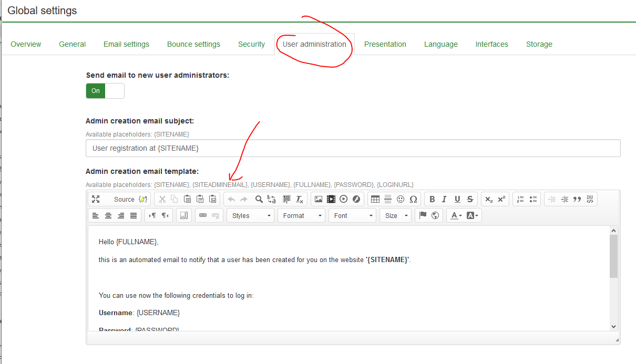This screenshot has width=636, height=364.
Task: Open the Security tab
Action: pos(251,44)
